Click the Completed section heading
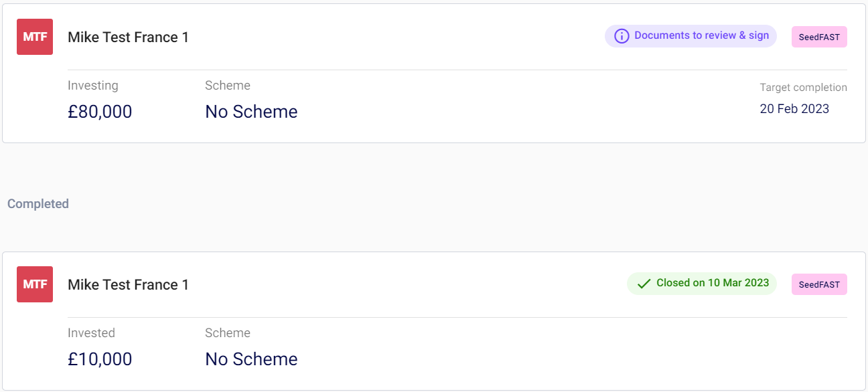Viewport: 868px width, 392px height. click(x=38, y=204)
